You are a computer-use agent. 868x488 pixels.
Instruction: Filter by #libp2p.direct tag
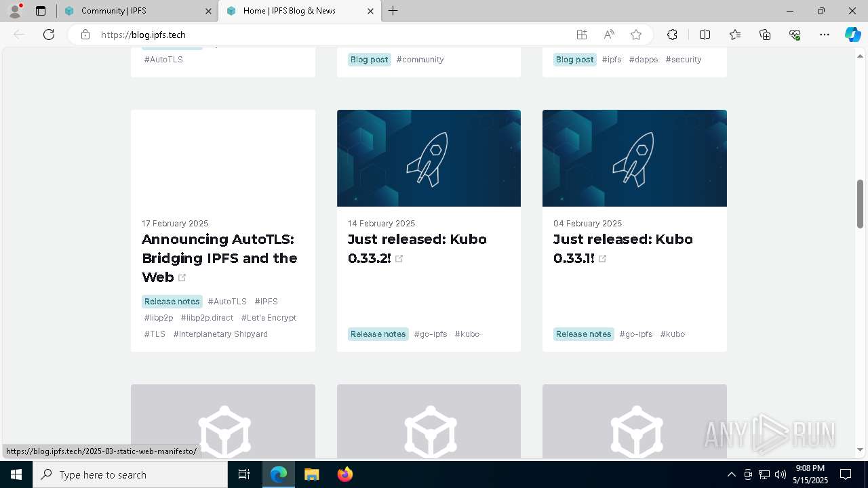tap(207, 318)
